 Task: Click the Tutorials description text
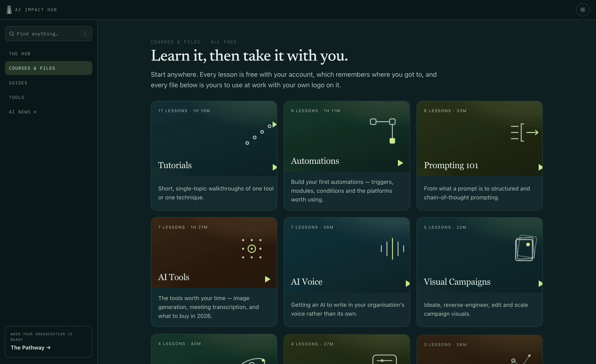(216, 193)
